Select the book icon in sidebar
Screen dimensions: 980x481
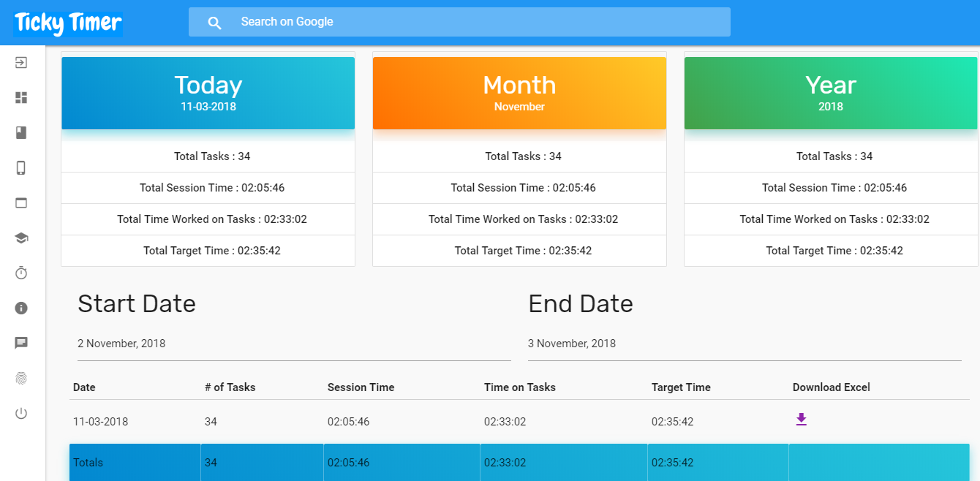coord(21,133)
